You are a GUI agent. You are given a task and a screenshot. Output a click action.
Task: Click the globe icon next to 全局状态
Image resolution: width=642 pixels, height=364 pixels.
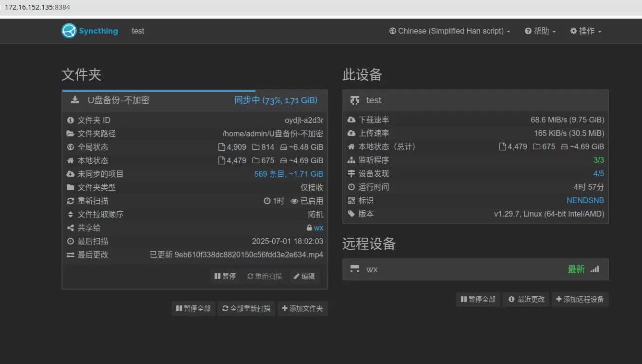71,147
